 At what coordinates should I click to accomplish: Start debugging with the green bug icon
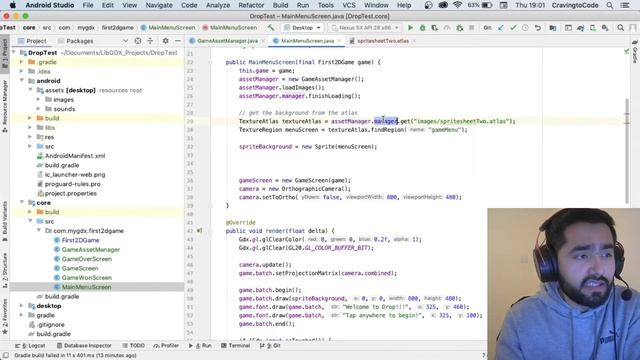pos(422,28)
